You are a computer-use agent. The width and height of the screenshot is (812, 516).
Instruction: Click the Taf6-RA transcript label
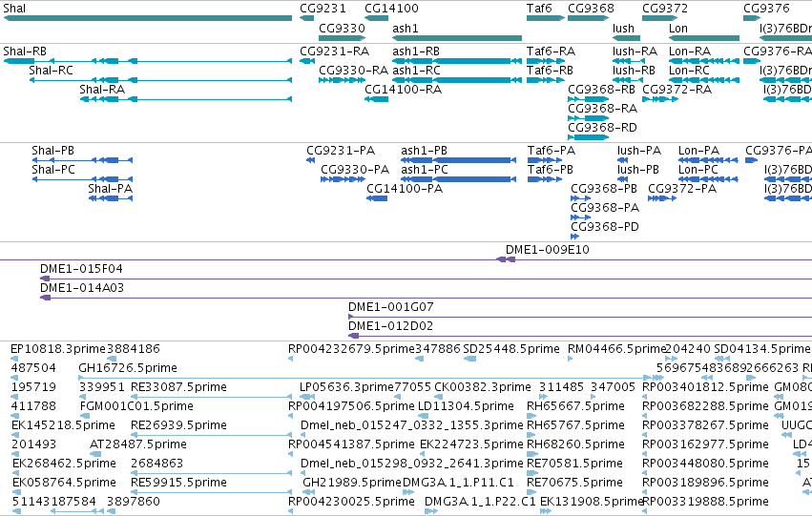pos(551,52)
